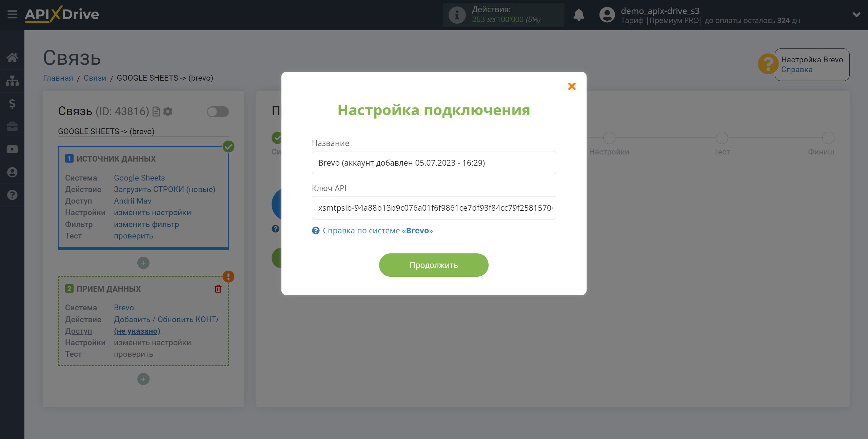Open the connections sitemap sidebar icon

(12, 81)
